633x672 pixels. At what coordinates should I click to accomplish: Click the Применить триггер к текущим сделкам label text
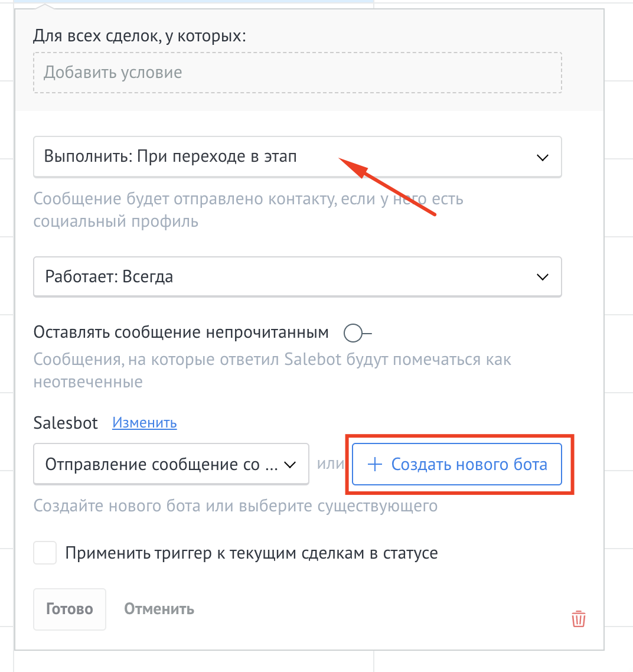click(252, 553)
